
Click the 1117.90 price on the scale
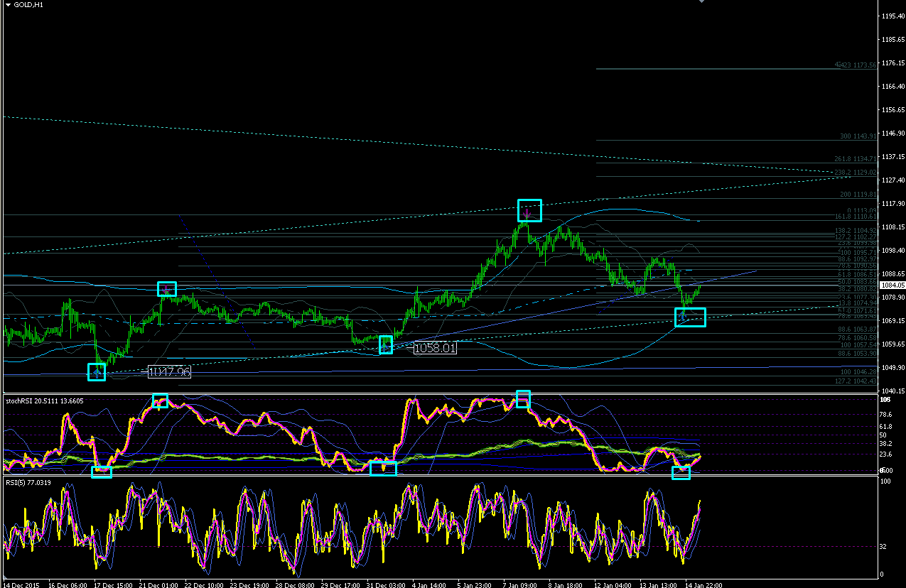point(892,204)
